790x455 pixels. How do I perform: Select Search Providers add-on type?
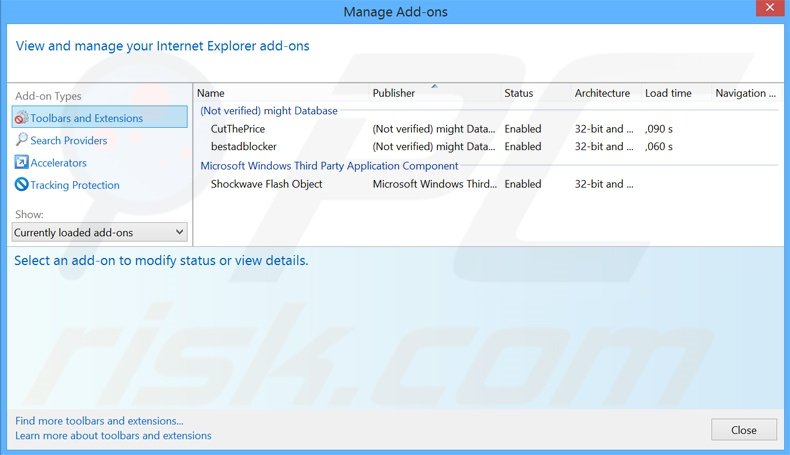pos(69,140)
